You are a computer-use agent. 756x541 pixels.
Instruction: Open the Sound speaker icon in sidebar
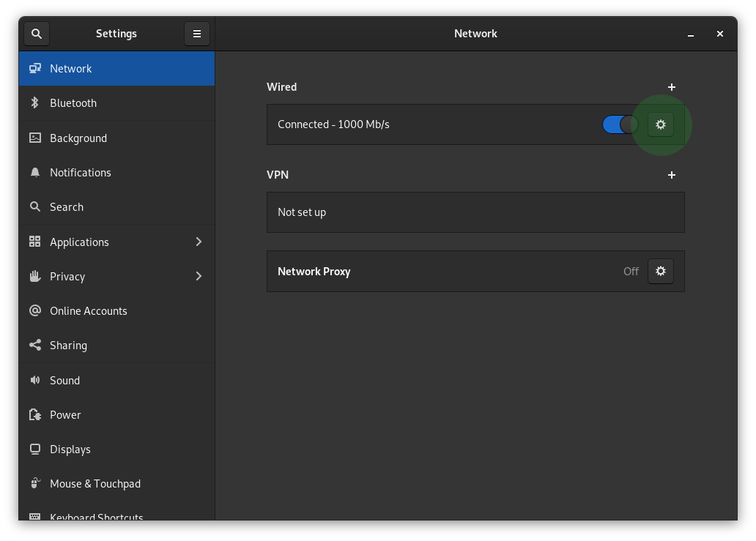pyautogui.click(x=34, y=380)
